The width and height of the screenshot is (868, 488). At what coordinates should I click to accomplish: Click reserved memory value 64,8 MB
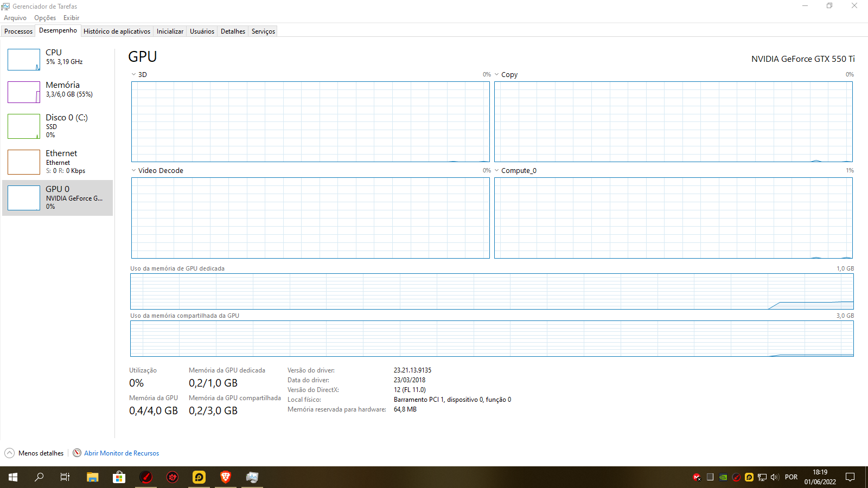coord(405,409)
